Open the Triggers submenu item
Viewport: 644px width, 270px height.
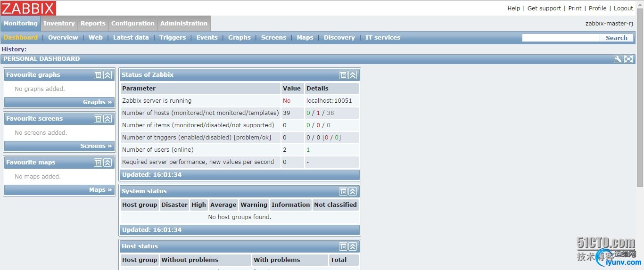point(173,38)
